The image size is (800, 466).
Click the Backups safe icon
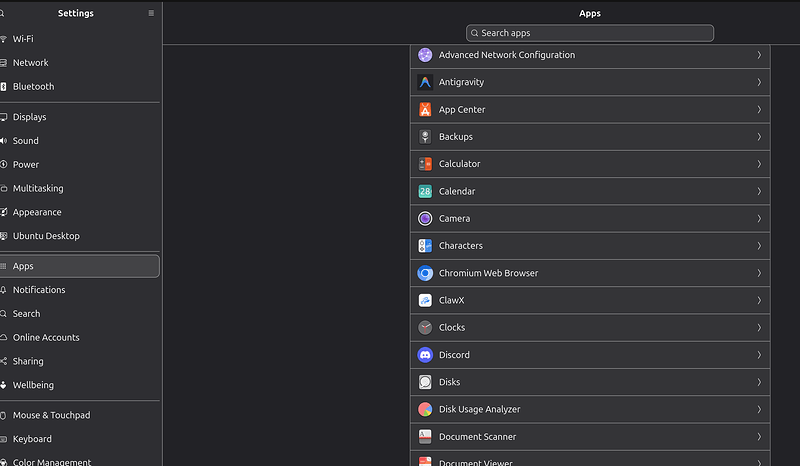pyautogui.click(x=425, y=137)
